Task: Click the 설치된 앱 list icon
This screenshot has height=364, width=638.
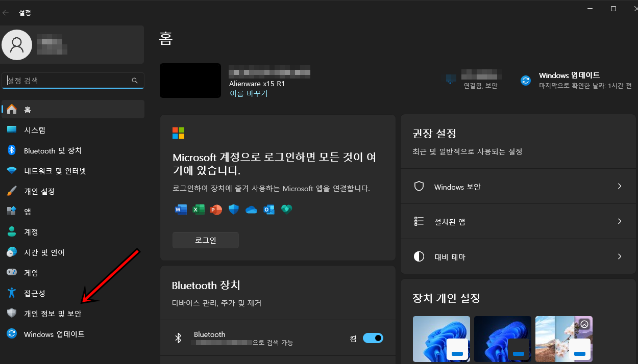Action: coord(419,222)
